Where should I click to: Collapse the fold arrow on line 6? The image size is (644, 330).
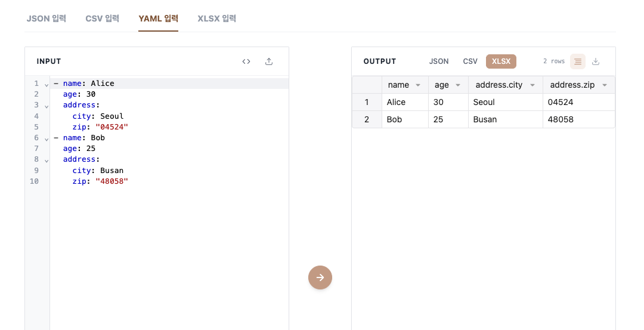coord(47,139)
